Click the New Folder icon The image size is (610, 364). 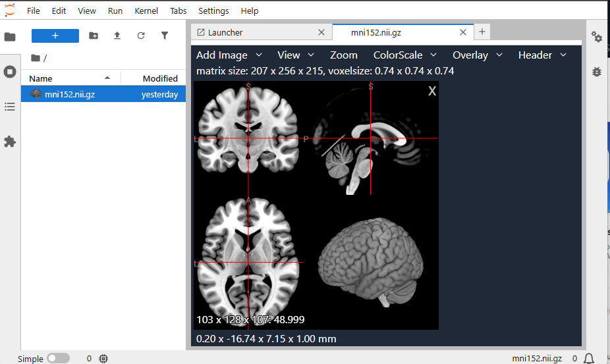click(94, 36)
